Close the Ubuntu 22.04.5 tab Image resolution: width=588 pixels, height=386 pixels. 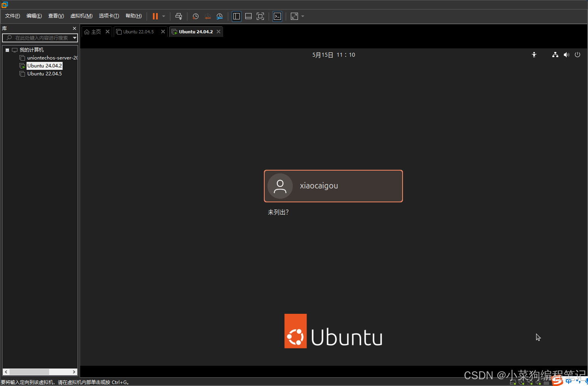163,32
